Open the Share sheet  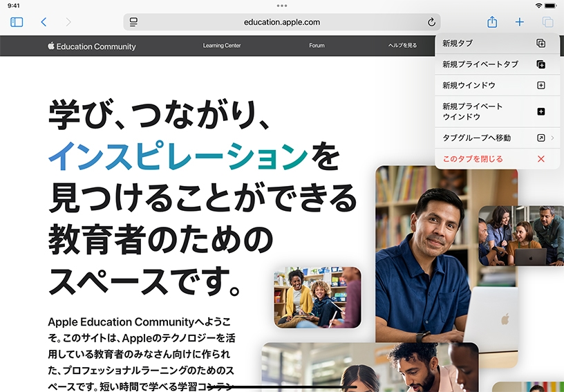(x=492, y=22)
